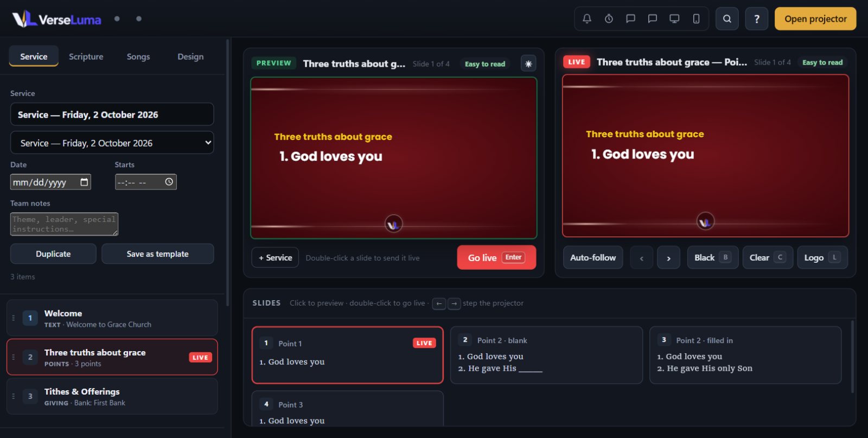Viewport: 868px width, 438px height.
Task: Open the Scripture tab
Action: point(86,56)
